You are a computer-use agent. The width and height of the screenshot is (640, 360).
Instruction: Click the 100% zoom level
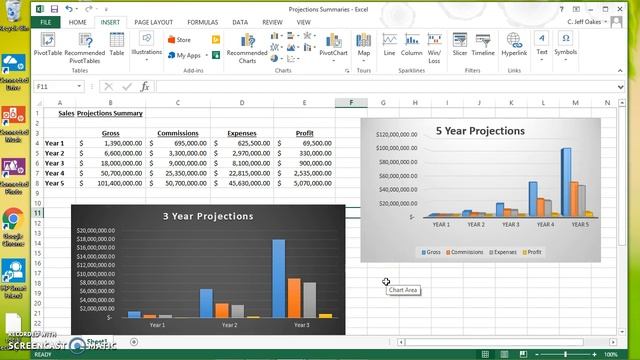(x=611, y=354)
